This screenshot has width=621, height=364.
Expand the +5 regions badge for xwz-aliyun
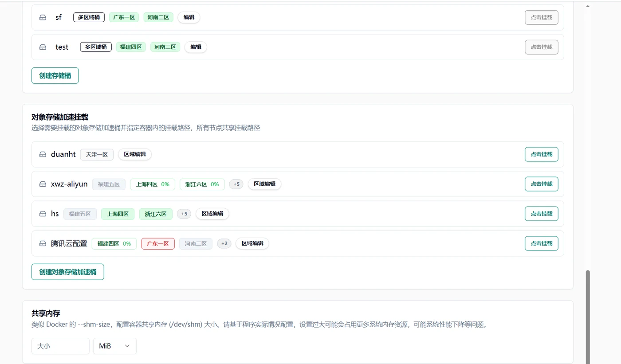(x=236, y=184)
